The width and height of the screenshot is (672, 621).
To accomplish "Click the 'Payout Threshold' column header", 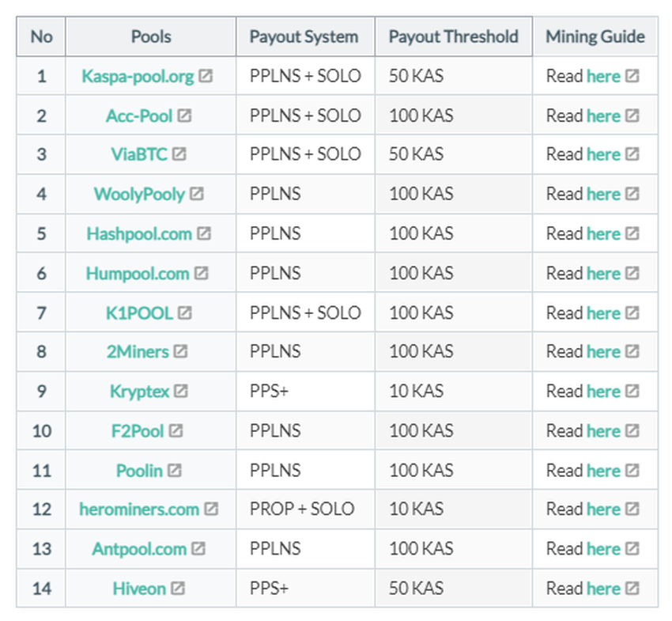I will coord(454,36).
